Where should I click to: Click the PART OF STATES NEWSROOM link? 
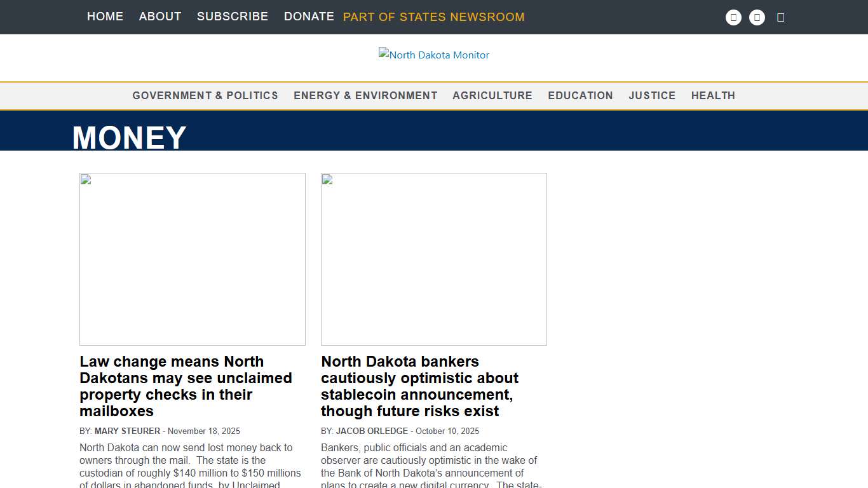click(x=434, y=17)
